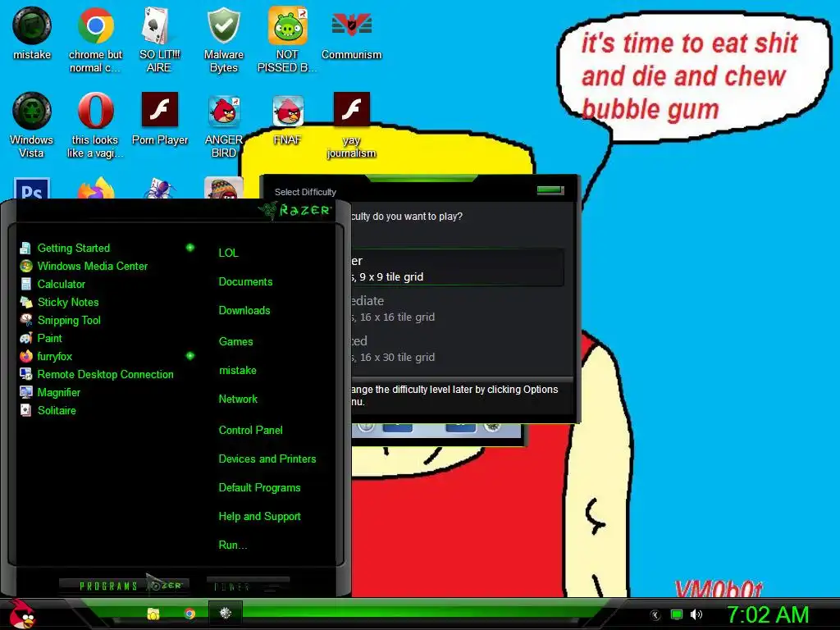Open the Porn Player flash icon
The image size is (840, 630).
pyautogui.click(x=160, y=118)
